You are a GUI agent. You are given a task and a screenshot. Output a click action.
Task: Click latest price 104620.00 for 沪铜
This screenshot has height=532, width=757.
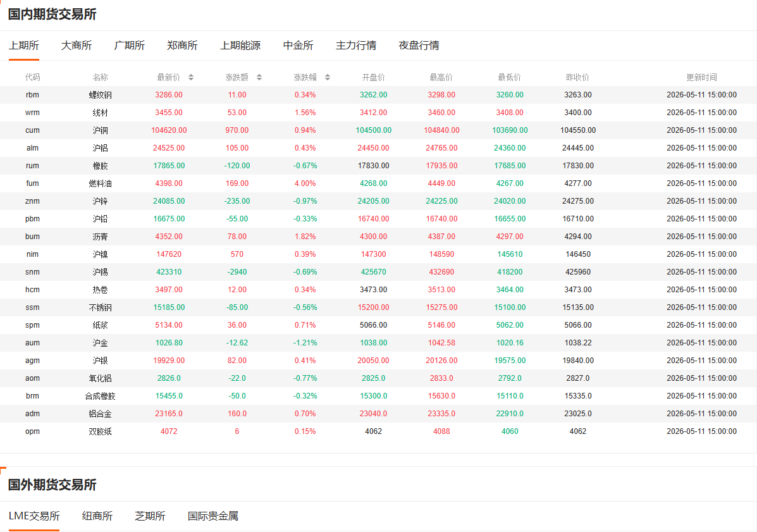(x=169, y=130)
